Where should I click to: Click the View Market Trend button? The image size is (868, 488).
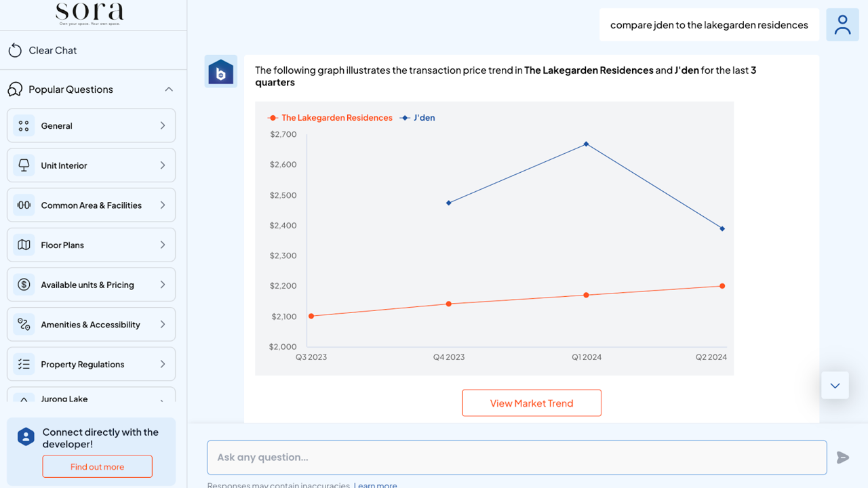pyautogui.click(x=532, y=403)
